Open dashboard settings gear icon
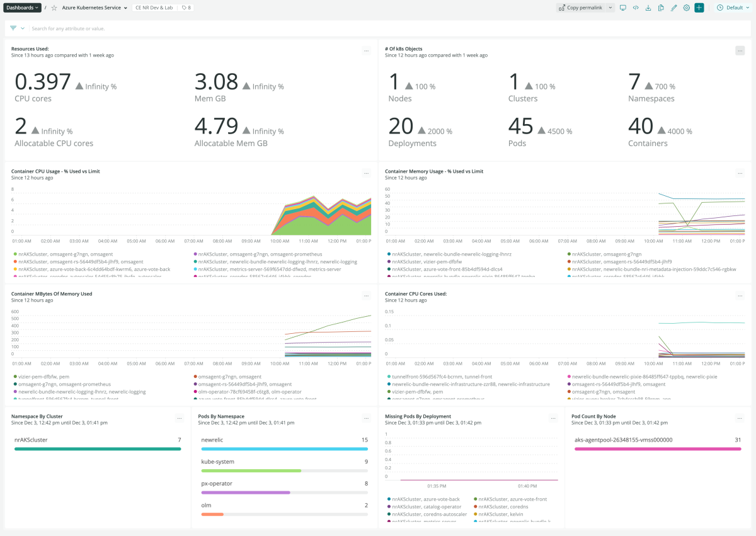The image size is (756, 536). [x=687, y=8]
